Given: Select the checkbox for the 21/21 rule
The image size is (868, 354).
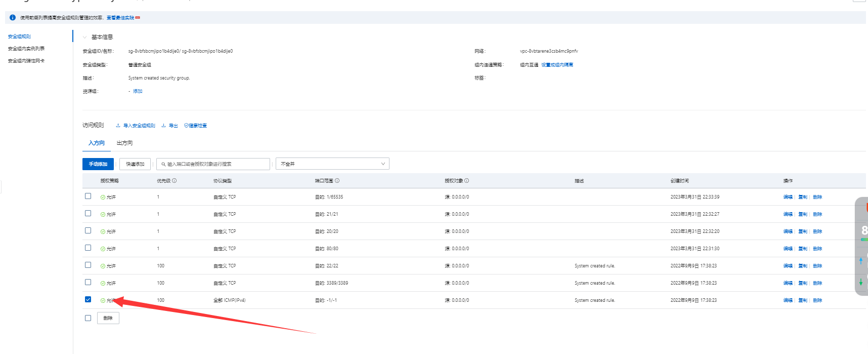Looking at the screenshot, I should pos(88,213).
